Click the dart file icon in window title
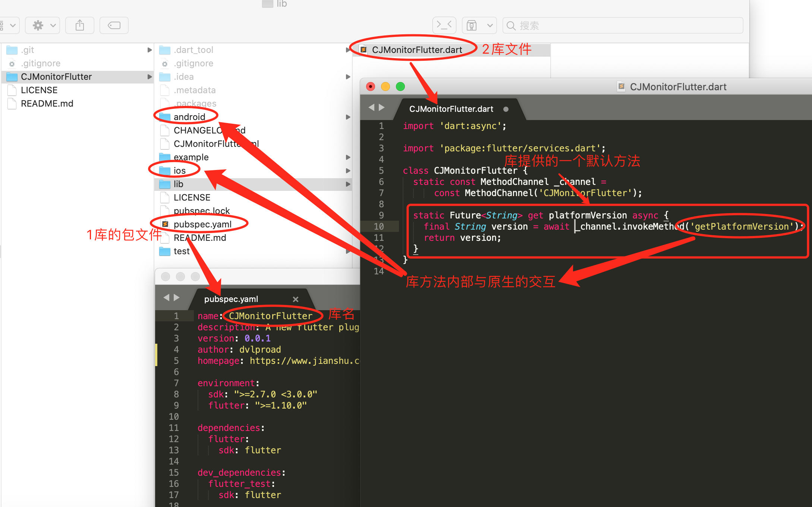 pos(621,86)
